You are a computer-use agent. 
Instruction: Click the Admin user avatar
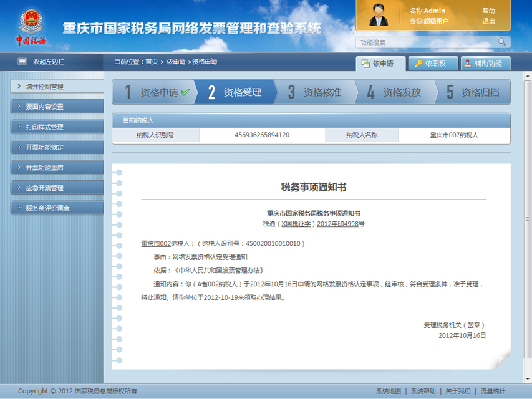tap(379, 15)
